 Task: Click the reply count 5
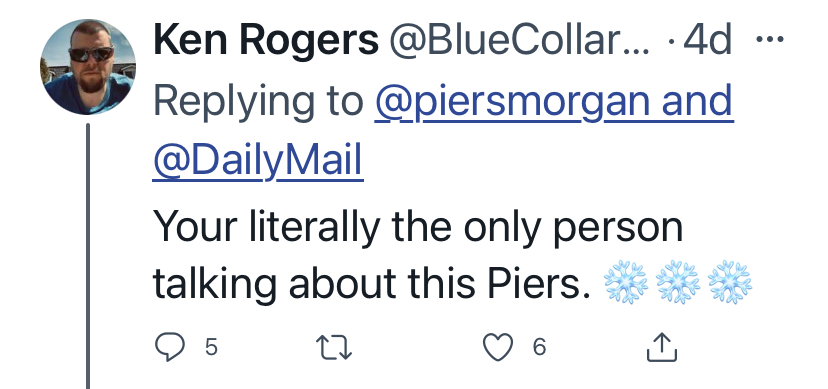(211, 348)
